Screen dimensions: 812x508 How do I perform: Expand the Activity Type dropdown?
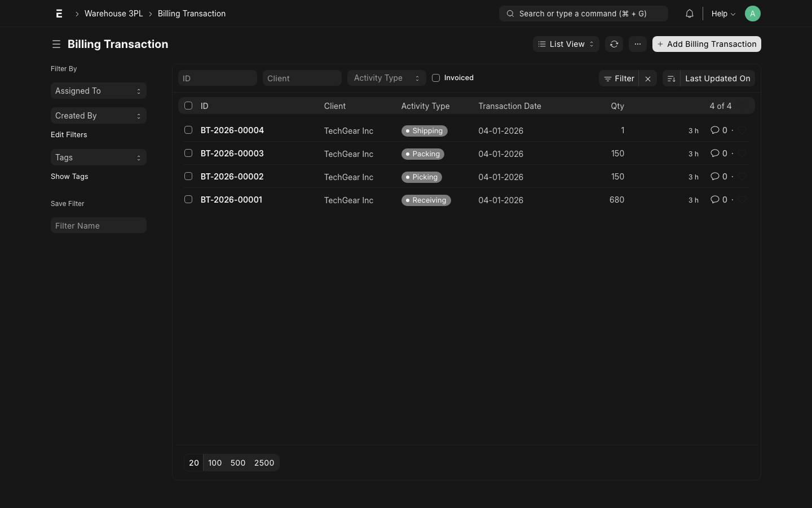coord(386,78)
